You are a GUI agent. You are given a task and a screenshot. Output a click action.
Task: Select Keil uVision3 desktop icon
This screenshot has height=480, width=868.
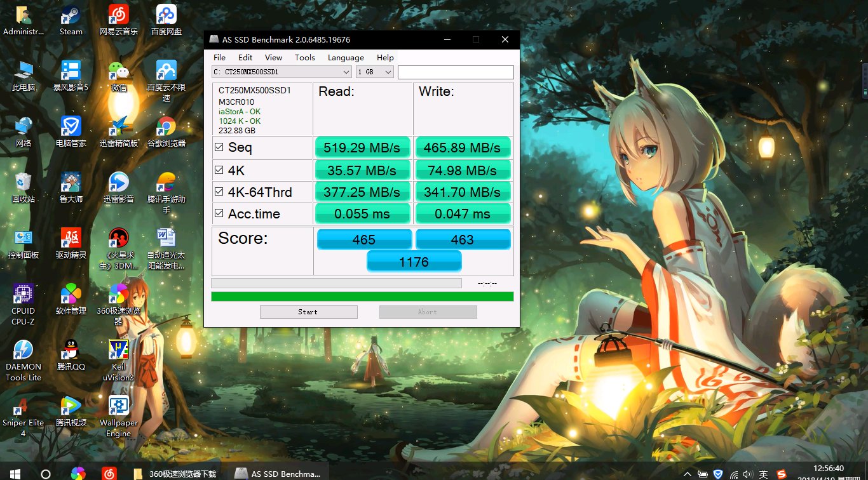(x=118, y=360)
